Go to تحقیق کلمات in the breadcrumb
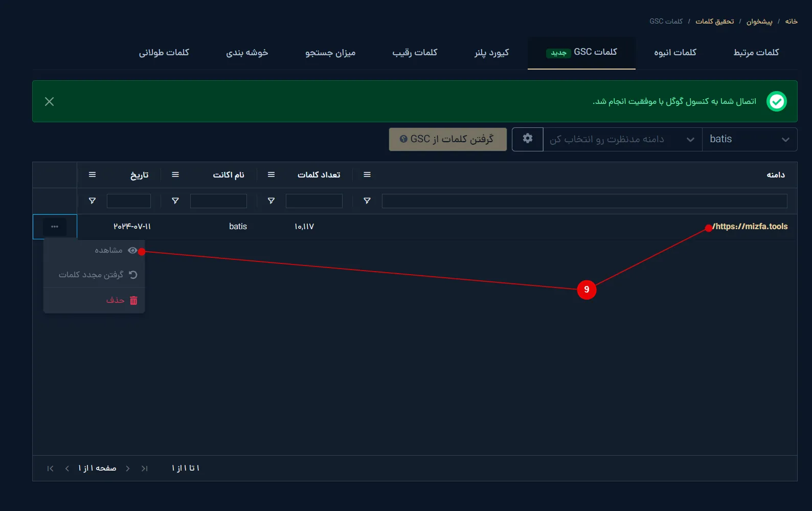812x511 pixels. (715, 21)
